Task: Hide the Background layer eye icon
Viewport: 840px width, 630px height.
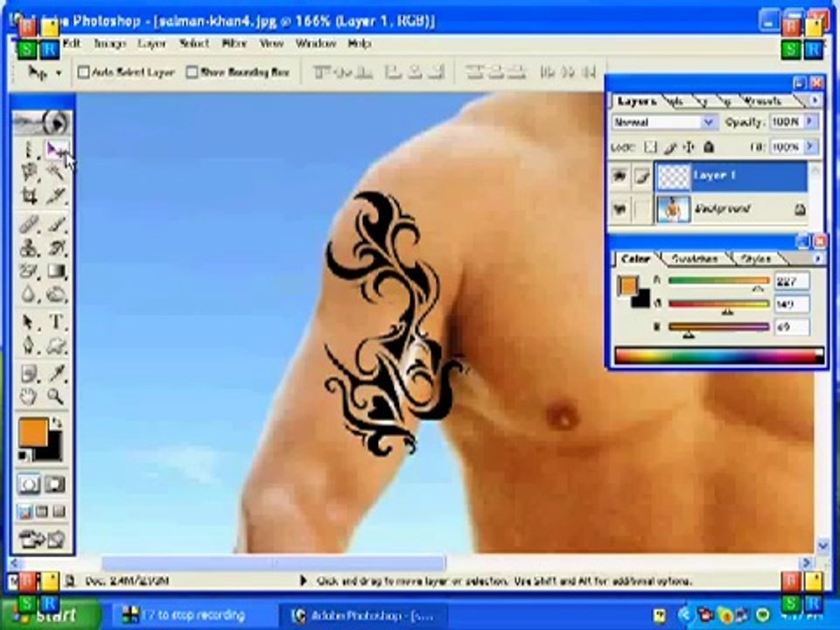Action: [619, 209]
